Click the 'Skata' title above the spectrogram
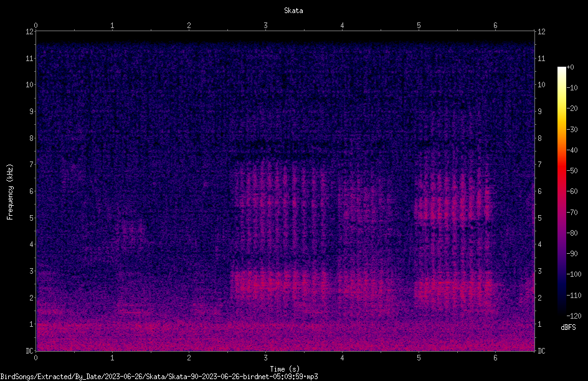 [x=293, y=11]
